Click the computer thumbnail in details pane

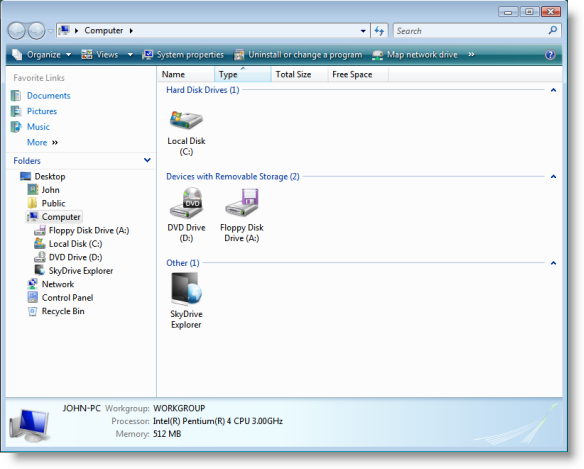29,425
